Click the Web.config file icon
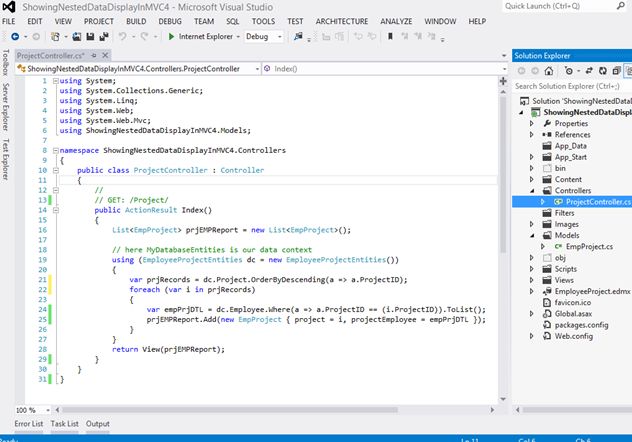632x442 pixels. click(x=545, y=337)
